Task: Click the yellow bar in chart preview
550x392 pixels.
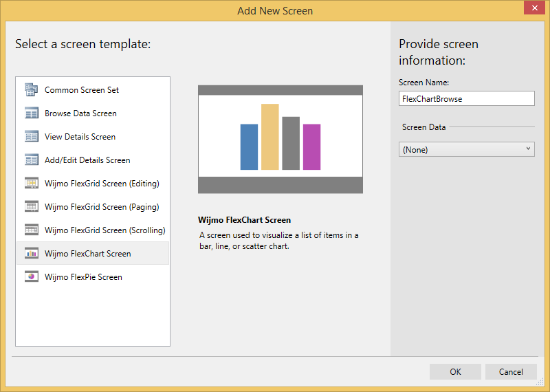Action: click(x=269, y=137)
